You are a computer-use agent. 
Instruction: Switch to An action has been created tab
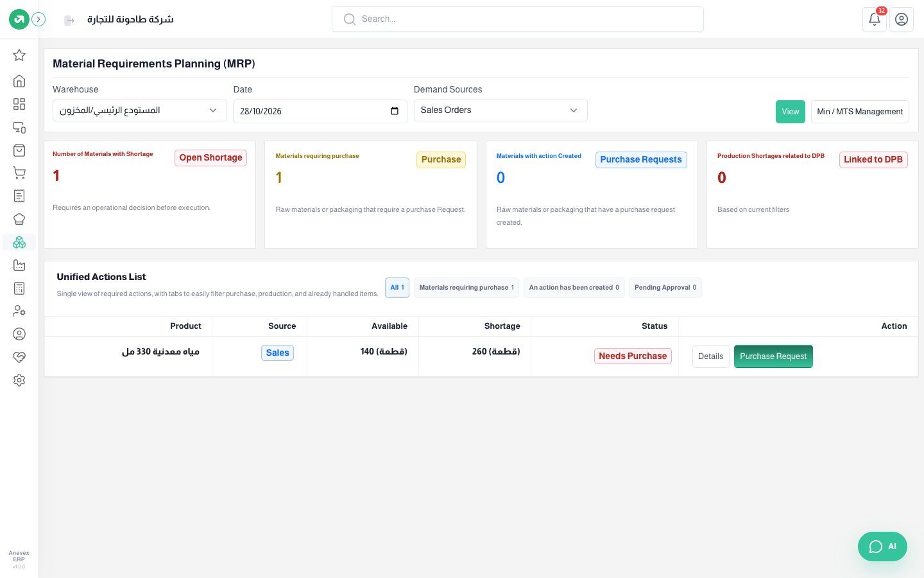(574, 288)
